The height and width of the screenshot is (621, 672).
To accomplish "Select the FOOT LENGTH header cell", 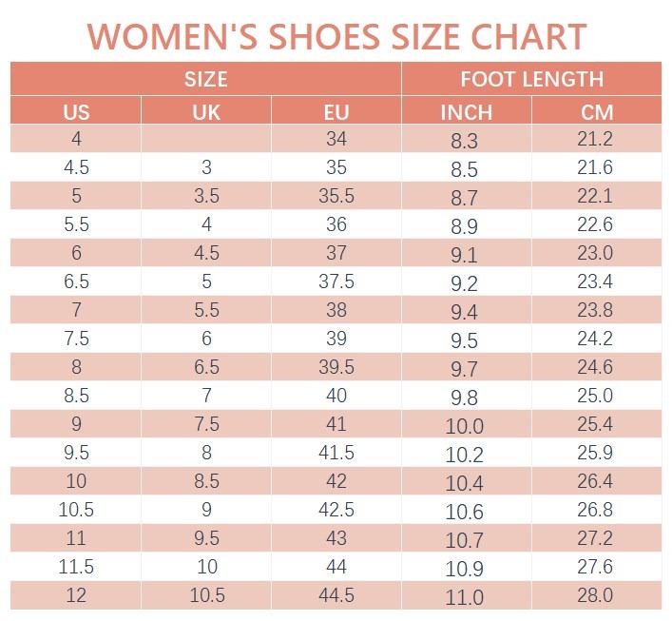I will click(531, 79).
